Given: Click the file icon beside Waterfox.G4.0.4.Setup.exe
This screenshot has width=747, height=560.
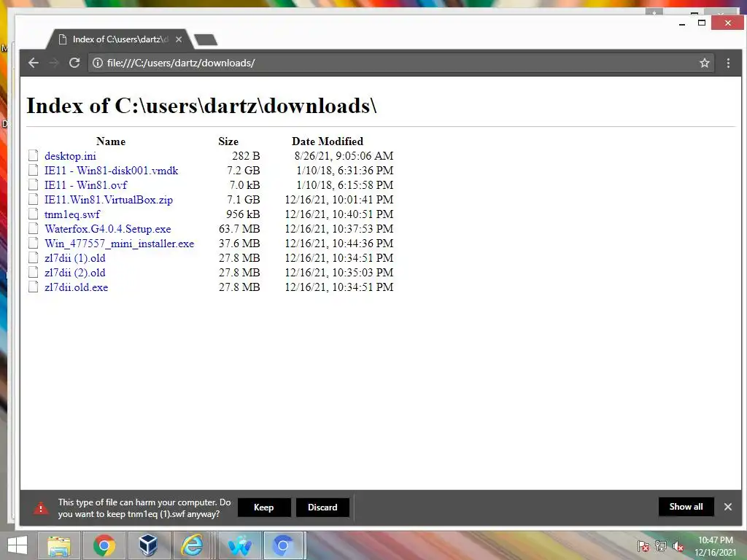Looking at the screenshot, I should [x=33, y=228].
